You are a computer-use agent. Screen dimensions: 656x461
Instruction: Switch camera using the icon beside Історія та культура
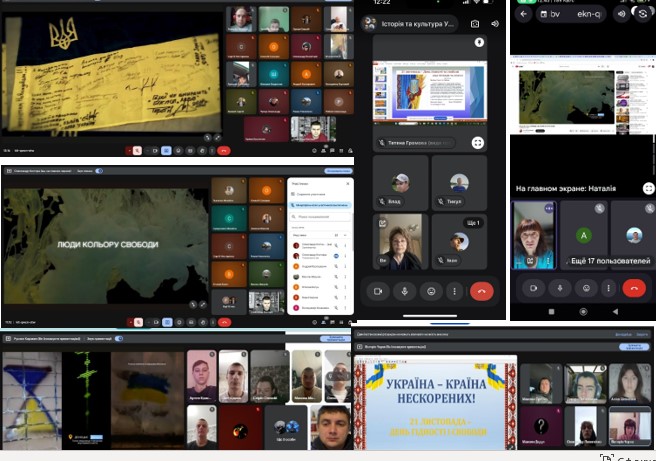474,23
